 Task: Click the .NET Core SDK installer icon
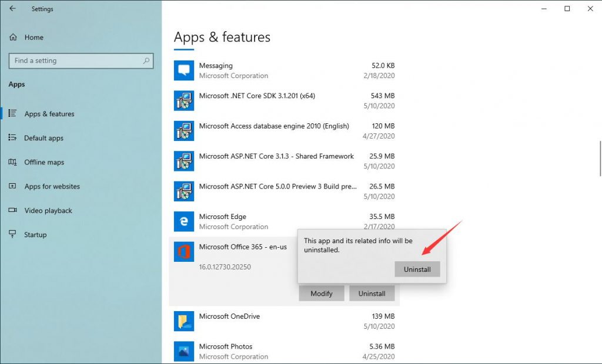coord(184,101)
